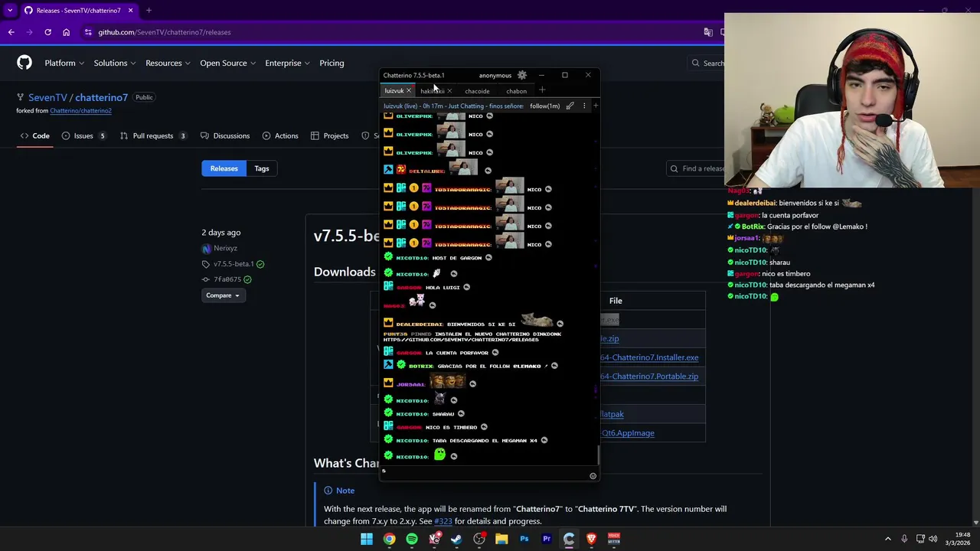This screenshot has height=551, width=980.
Task: Open Nerixyz author profile
Action: point(225,248)
